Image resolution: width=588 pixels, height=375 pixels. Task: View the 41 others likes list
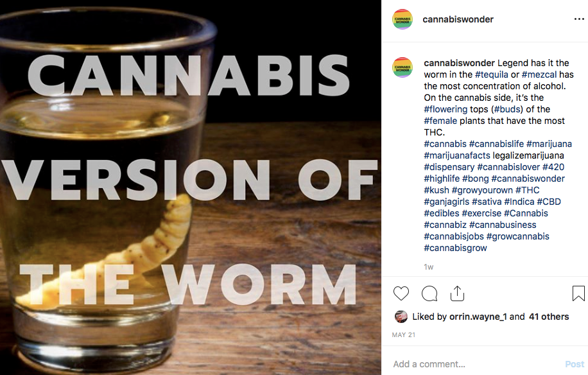(x=549, y=317)
